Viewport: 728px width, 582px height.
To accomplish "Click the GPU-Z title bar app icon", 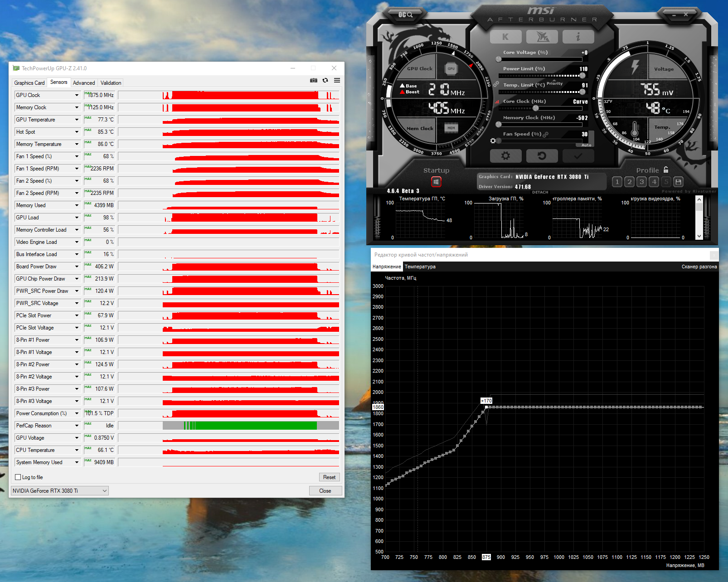I will coord(16,68).
